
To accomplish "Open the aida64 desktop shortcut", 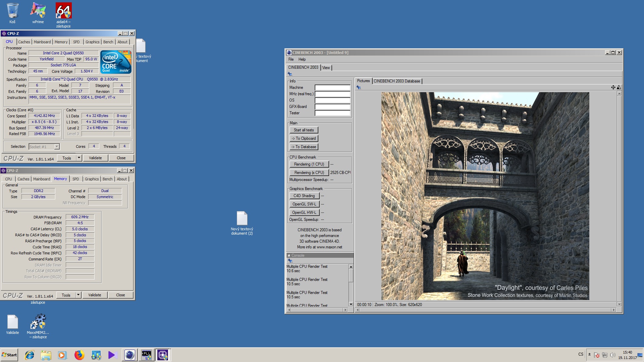I will [63, 15].
